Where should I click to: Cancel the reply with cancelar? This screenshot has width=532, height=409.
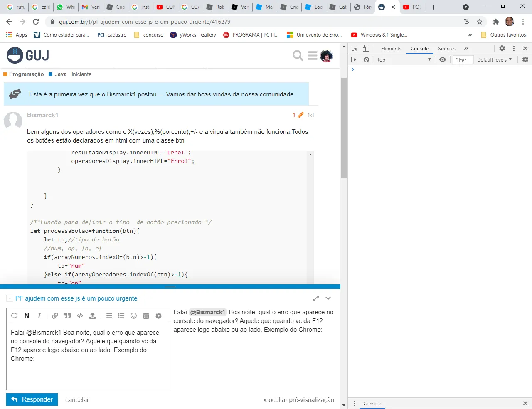pos(77,400)
